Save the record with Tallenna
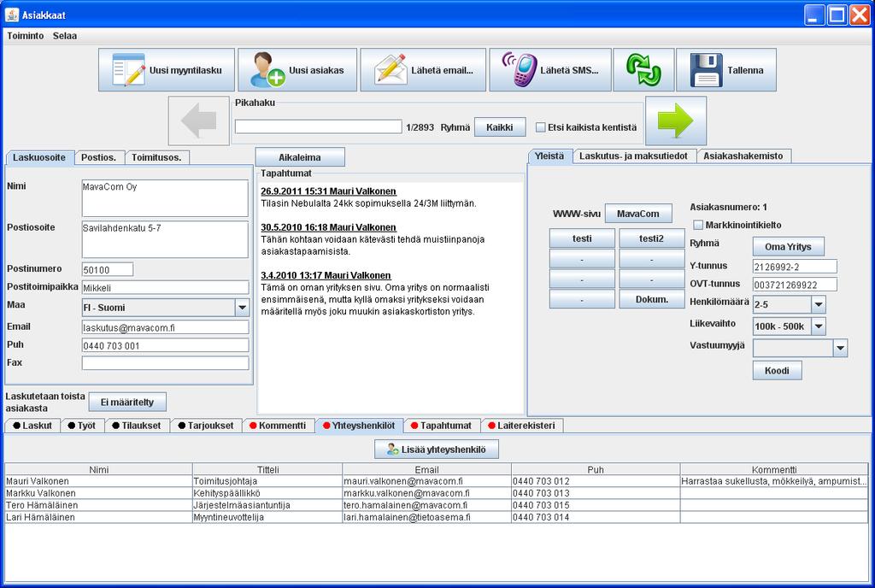Image resolution: width=875 pixels, height=588 pixels. pos(726,70)
